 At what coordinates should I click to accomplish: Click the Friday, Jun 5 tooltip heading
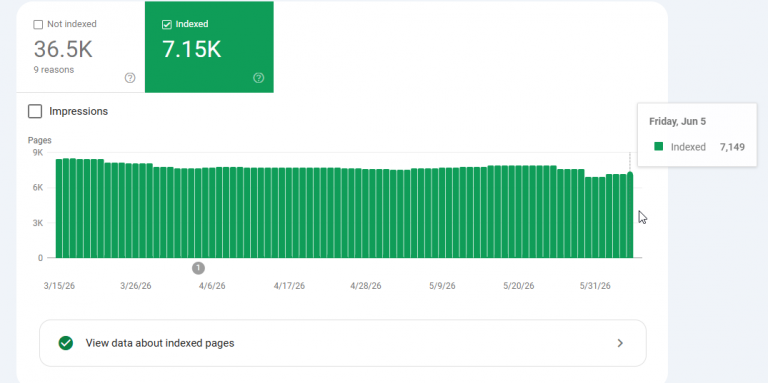point(677,121)
